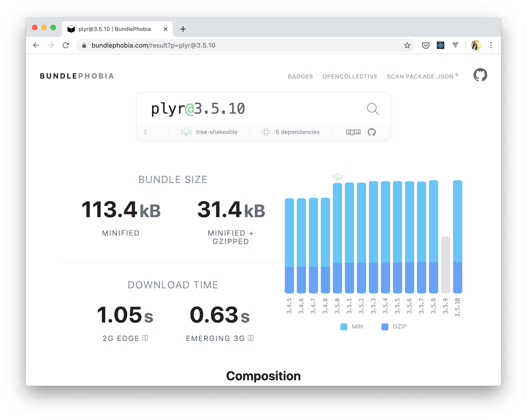Open the Chrome profile avatar
The image size is (527, 420).
pos(476,45)
